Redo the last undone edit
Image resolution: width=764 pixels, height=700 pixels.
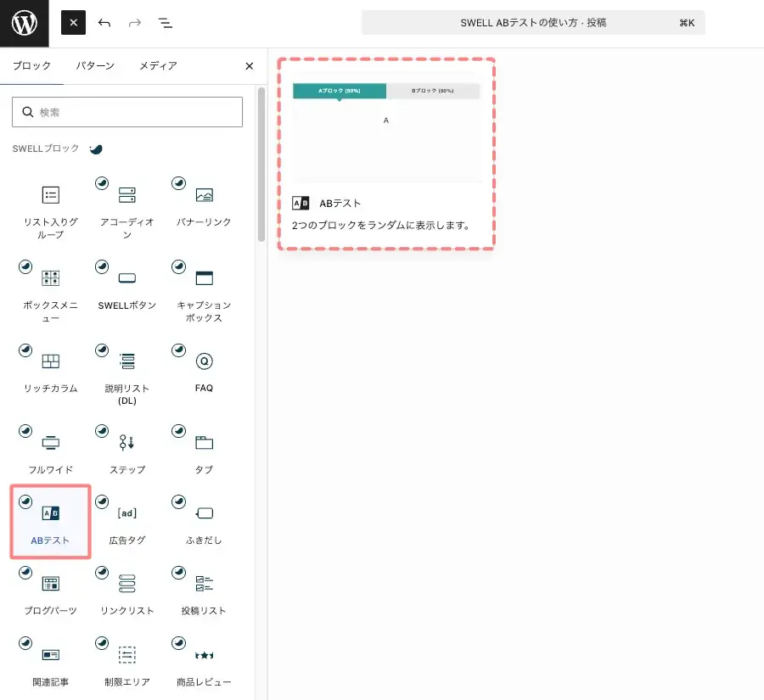point(134,22)
